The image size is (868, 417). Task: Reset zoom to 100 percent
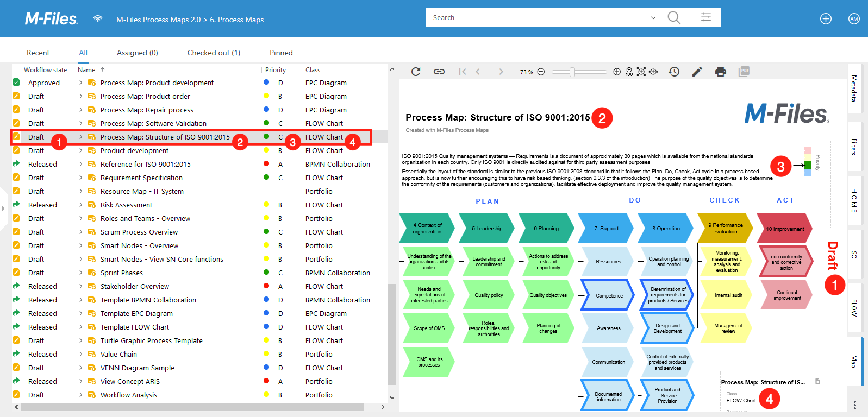[629, 72]
